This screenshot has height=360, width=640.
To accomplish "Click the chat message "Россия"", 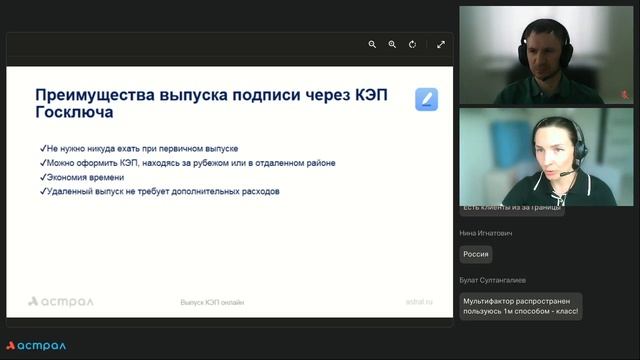I will (476, 254).
